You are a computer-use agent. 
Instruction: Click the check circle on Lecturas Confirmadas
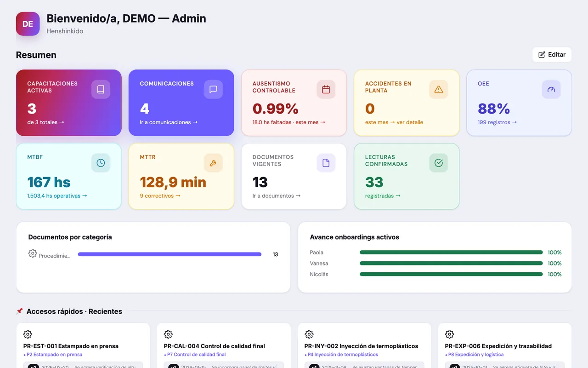click(x=438, y=163)
